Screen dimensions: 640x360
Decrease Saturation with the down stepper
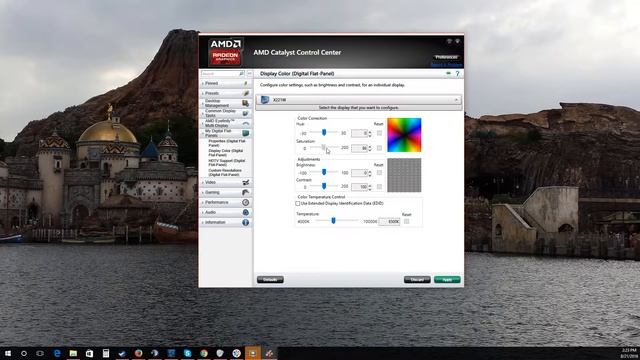tap(370, 150)
